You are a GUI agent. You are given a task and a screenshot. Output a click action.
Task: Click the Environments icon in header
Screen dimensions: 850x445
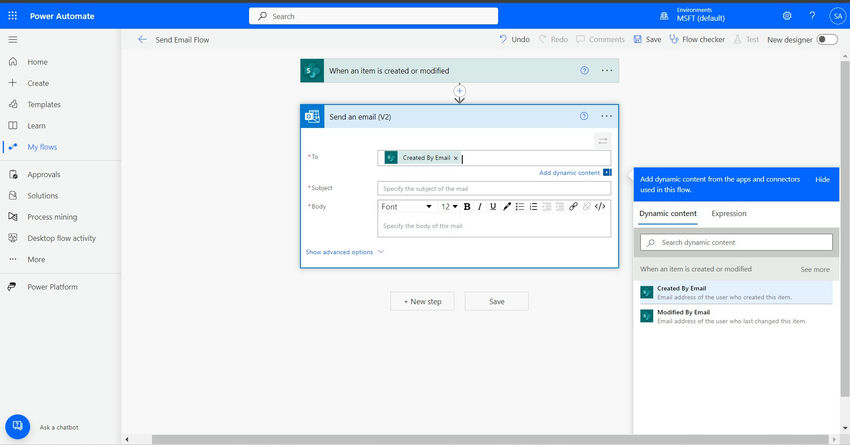[664, 16]
